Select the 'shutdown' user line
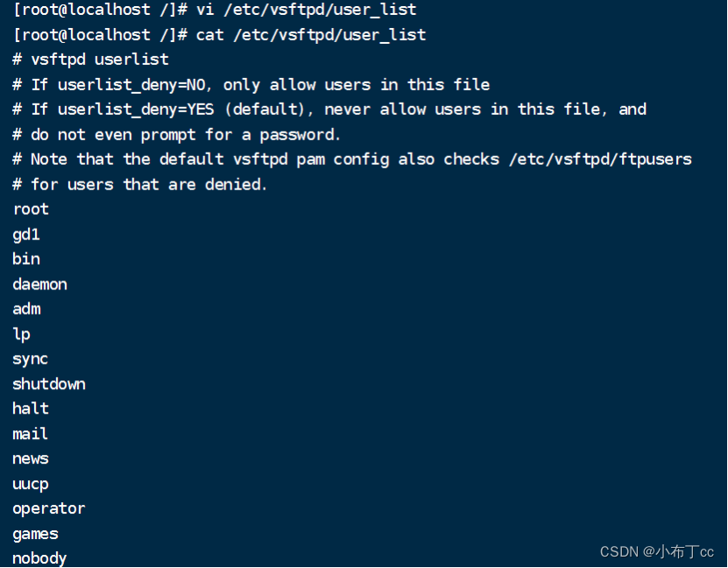The height and width of the screenshot is (568, 728). click(49, 384)
